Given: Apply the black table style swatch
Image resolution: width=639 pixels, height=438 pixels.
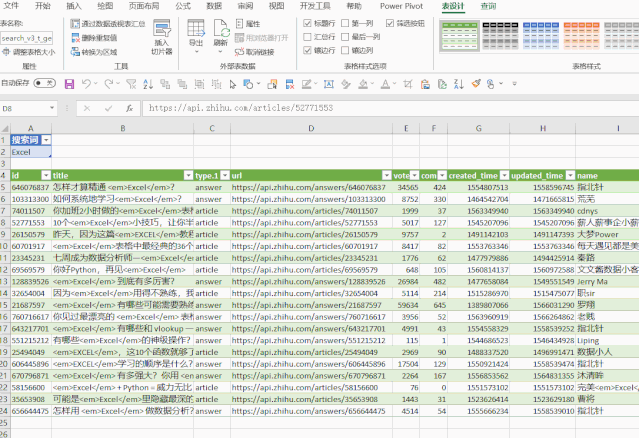Looking at the screenshot, I should 500,36.
